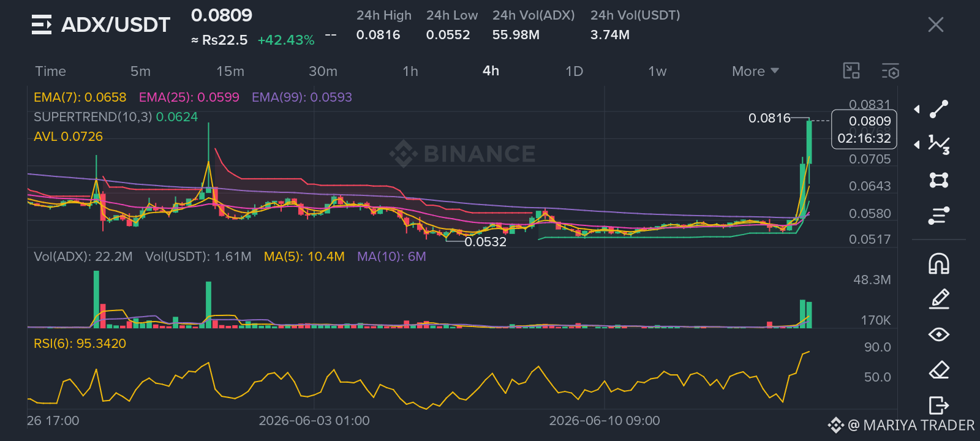Click the 0.0816 high price marker
Image resolution: width=980 pixels, height=441 pixels.
click(769, 118)
